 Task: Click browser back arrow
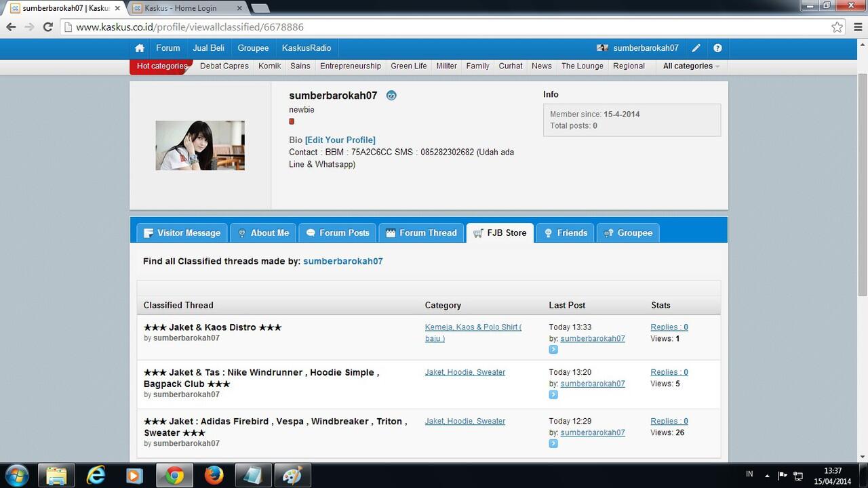[x=11, y=27]
